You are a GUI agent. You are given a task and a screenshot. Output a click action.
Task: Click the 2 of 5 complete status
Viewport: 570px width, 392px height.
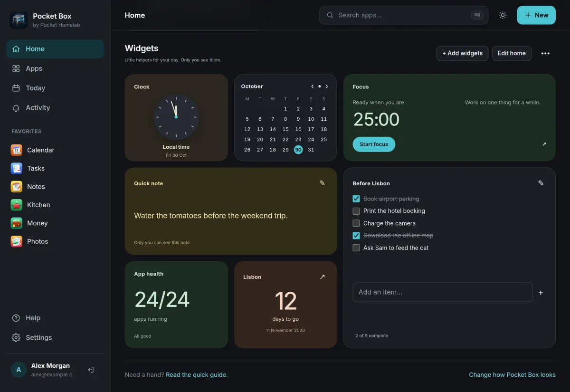pos(371,336)
